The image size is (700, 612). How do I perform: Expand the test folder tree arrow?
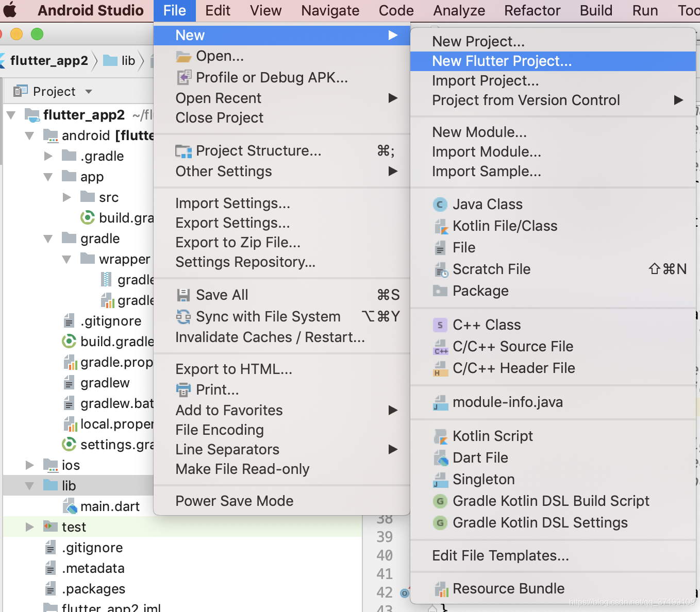30,527
